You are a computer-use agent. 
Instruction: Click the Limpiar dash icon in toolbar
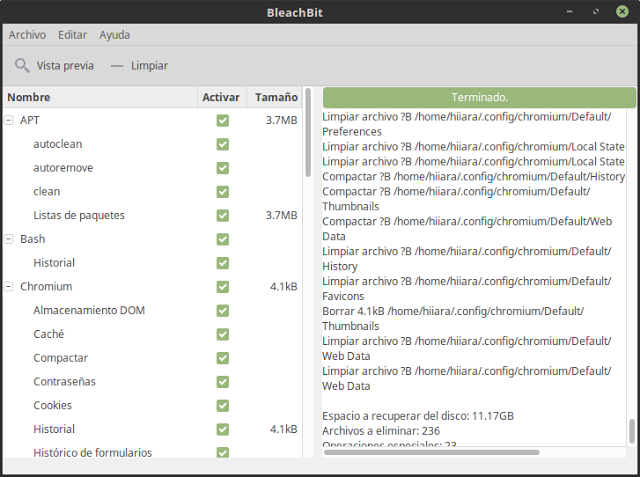tap(117, 66)
